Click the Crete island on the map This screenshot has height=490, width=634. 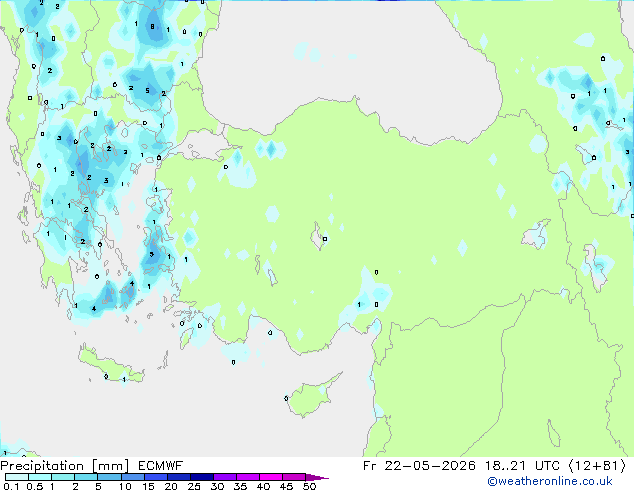tap(110, 366)
